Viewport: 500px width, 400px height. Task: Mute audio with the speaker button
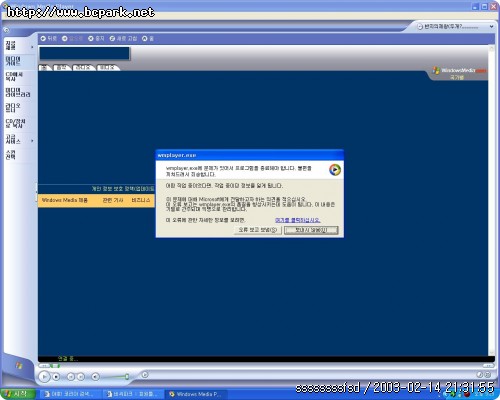(95, 377)
